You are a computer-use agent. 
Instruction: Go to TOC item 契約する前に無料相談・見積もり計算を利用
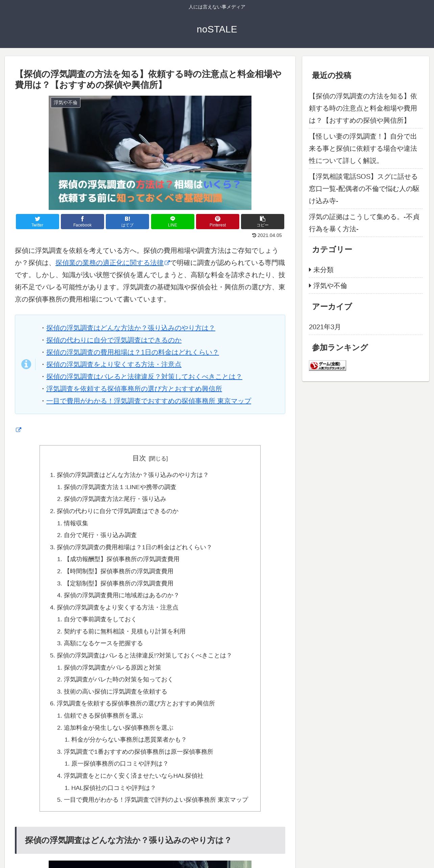(x=125, y=631)
